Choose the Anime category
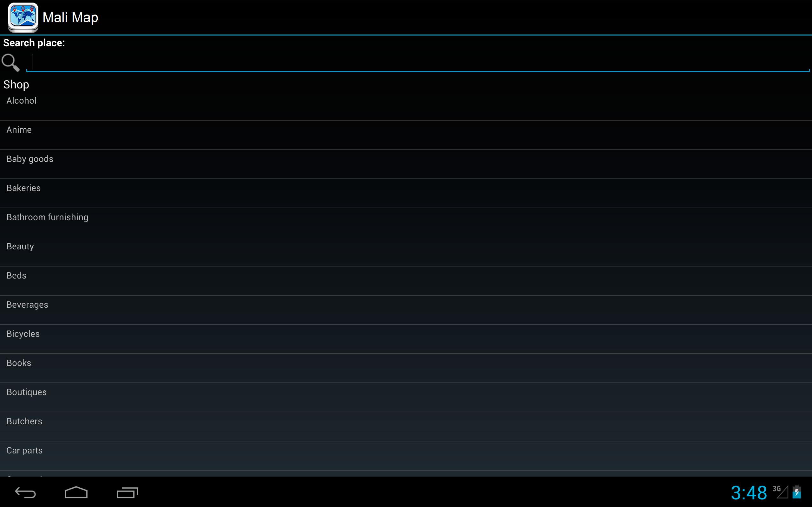This screenshot has width=812, height=507. point(406,135)
